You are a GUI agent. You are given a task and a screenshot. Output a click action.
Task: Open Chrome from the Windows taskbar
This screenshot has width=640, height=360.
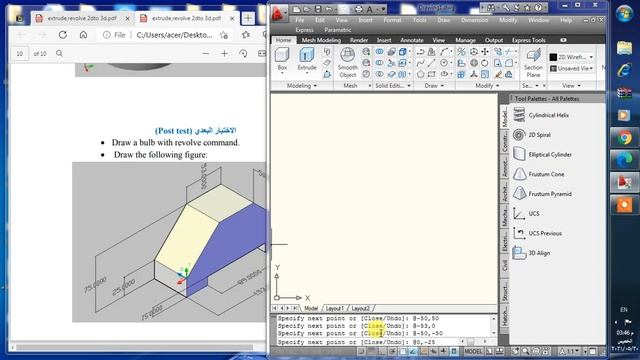coord(624,138)
